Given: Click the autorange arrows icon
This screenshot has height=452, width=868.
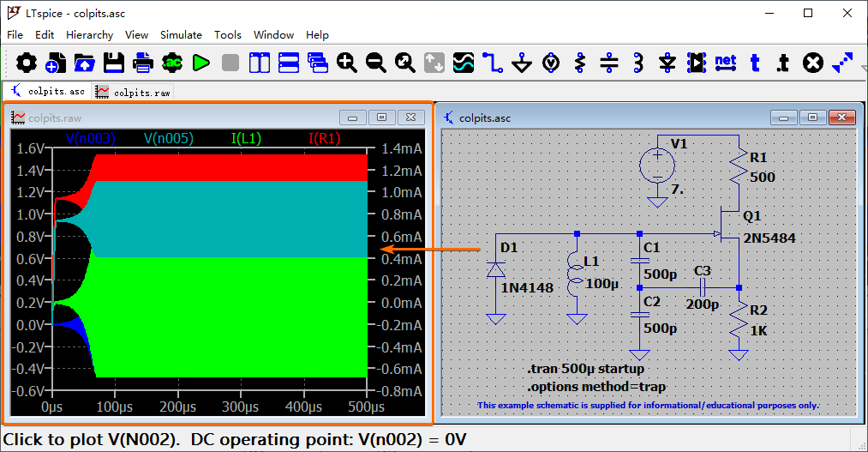Looking at the screenshot, I should click(x=434, y=63).
